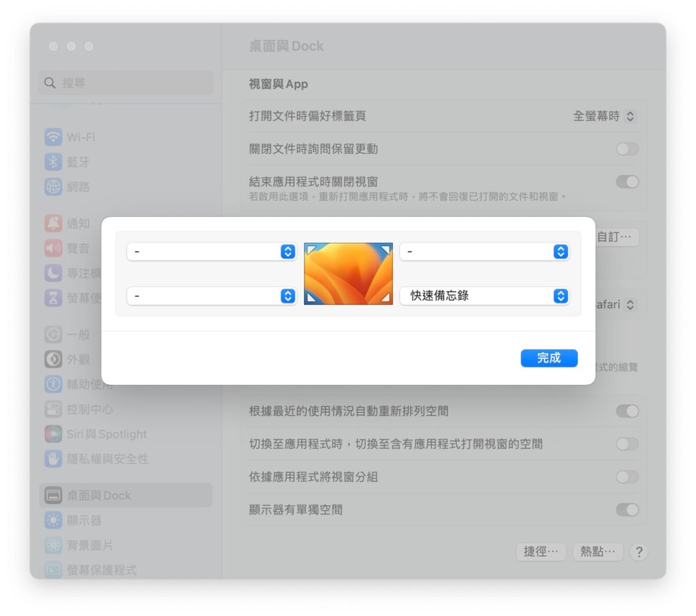Select the Bluetooth 藍牙 sidebar icon
The width and height of the screenshot is (696, 616).
[53, 162]
